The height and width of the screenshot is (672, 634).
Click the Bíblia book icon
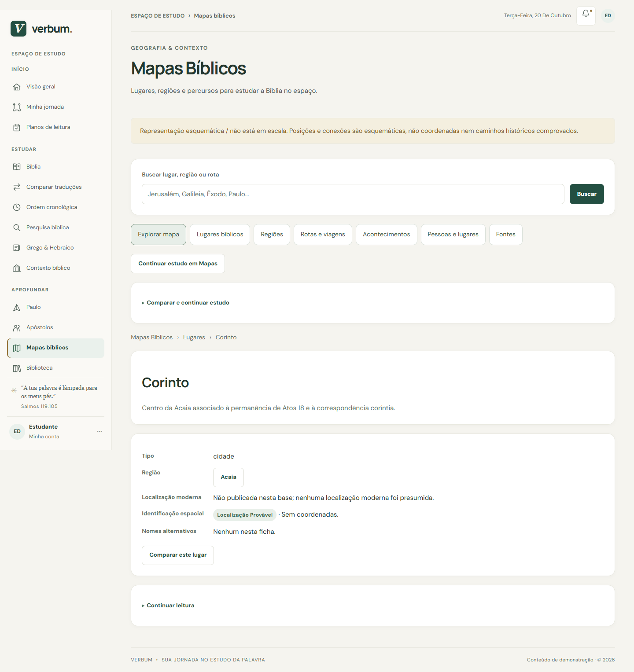tap(17, 167)
